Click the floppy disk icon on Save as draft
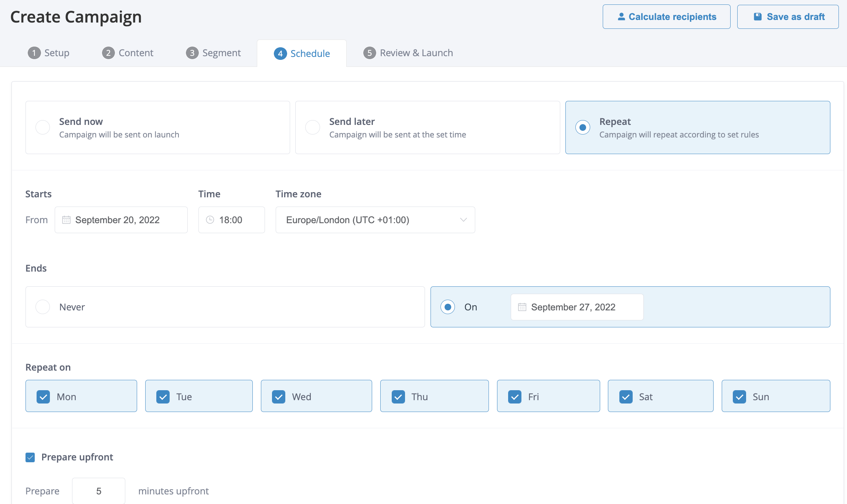Viewport: 847px width, 504px height. pyautogui.click(x=758, y=17)
